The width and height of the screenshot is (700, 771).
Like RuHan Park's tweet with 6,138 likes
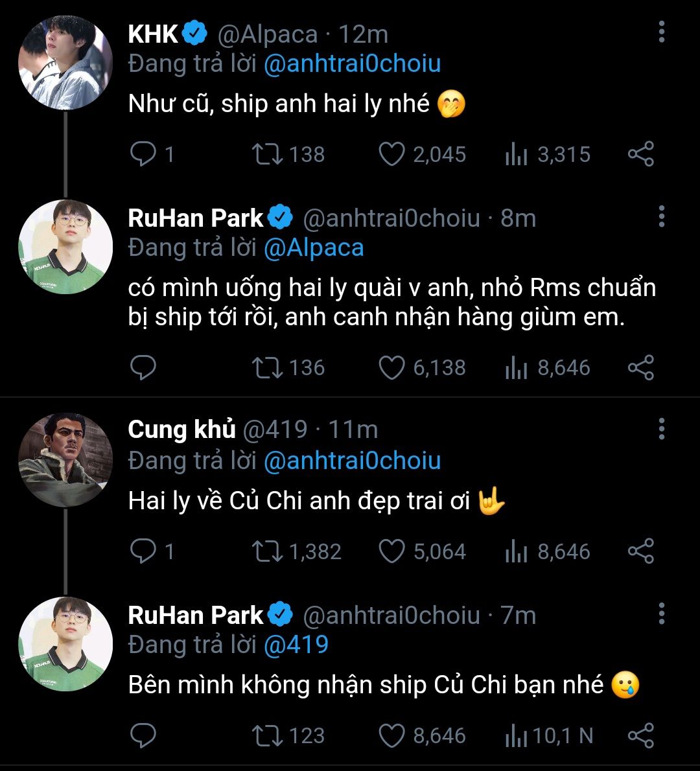click(391, 367)
